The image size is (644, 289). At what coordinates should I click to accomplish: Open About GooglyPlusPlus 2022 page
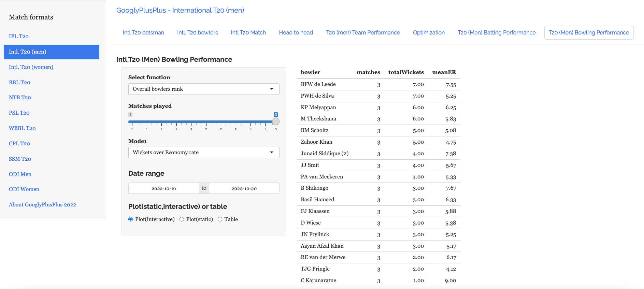pyautogui.click(x=43, y=205)
